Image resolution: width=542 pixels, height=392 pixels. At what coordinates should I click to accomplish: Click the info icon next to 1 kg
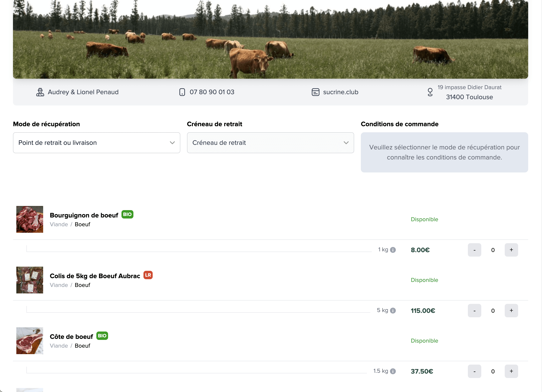(393, 250)
